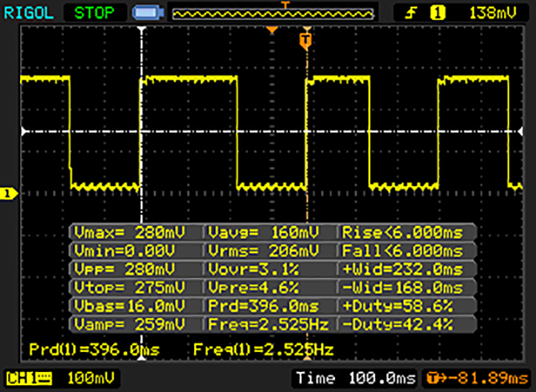The image size is (536, 392).
Task: Select the Vmax= 280mV measurement
Action: pyautogui.click(x=135, y=232)
